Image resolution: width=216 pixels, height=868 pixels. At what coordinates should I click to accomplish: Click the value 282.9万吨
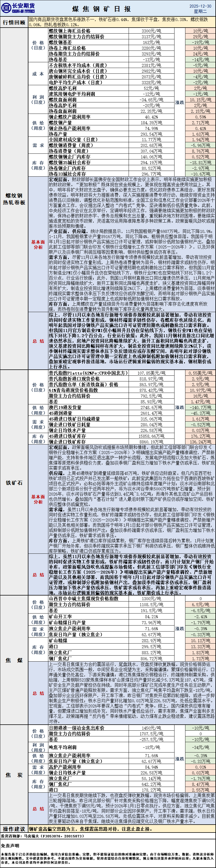click(x=151, y=641)
